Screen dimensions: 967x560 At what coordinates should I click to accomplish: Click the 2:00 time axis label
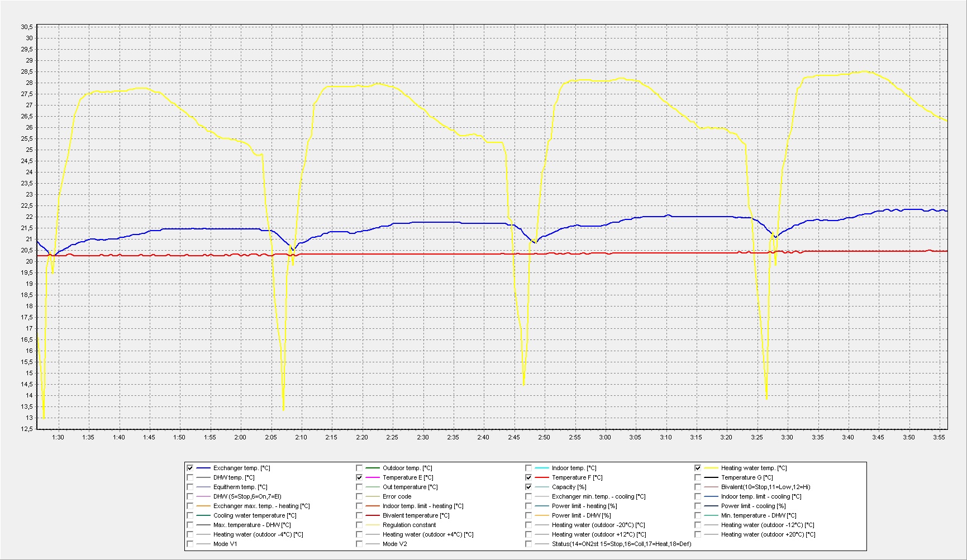coord(240,437)
